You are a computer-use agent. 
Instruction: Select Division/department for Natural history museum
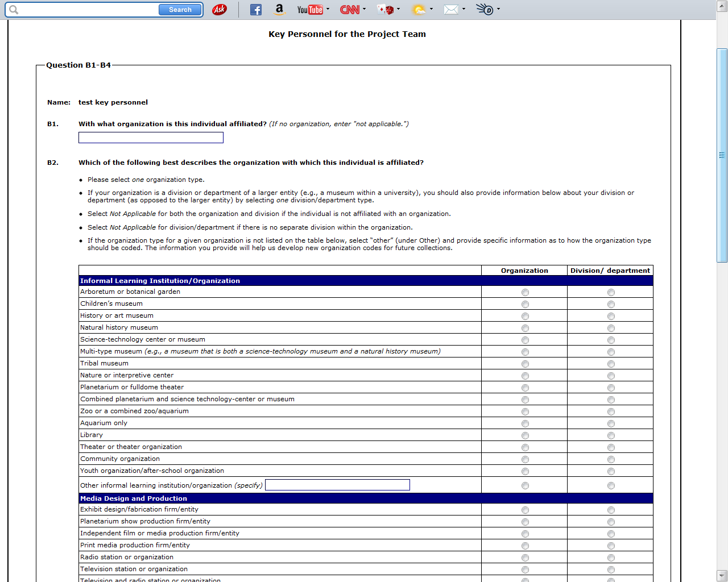click(x=611, y=328)
